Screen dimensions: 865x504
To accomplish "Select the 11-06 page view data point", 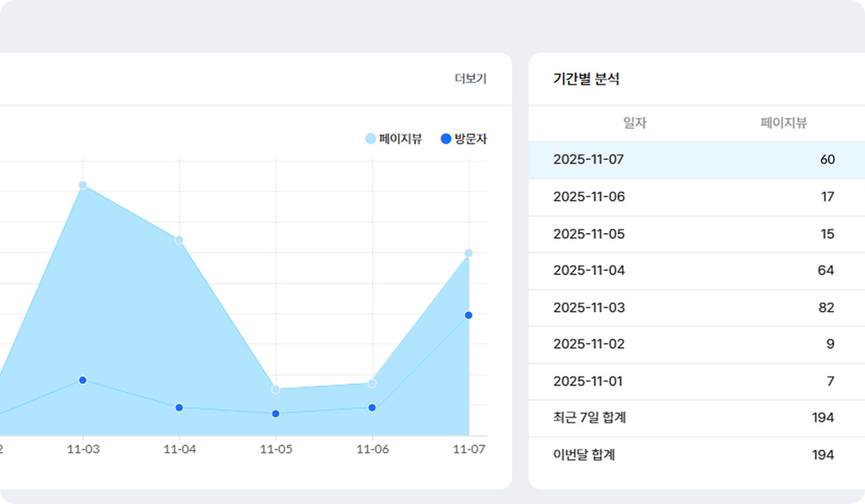I will point(372,383).
